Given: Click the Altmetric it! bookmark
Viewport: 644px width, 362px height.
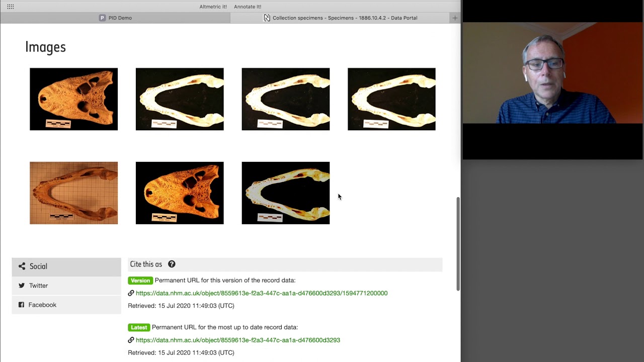Looking at the screenshot, I should 213,7.
